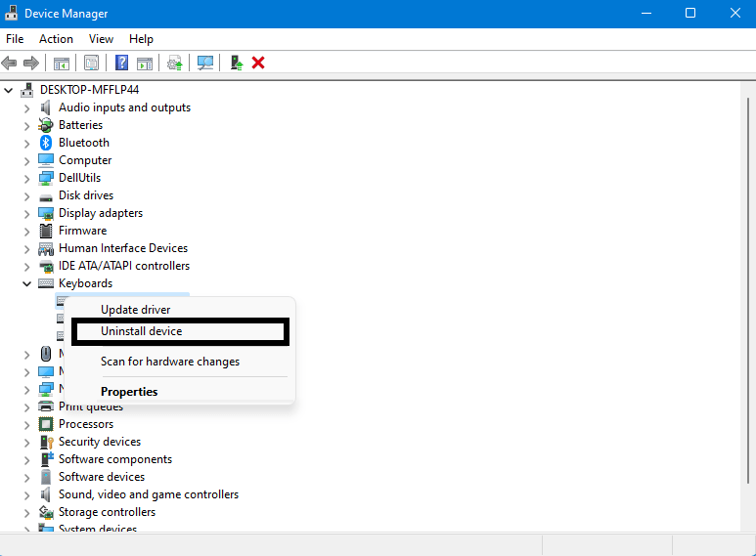Click the Security devices key icon
The width and height of the screenshot is (756, 556).
tap(46, 442)
